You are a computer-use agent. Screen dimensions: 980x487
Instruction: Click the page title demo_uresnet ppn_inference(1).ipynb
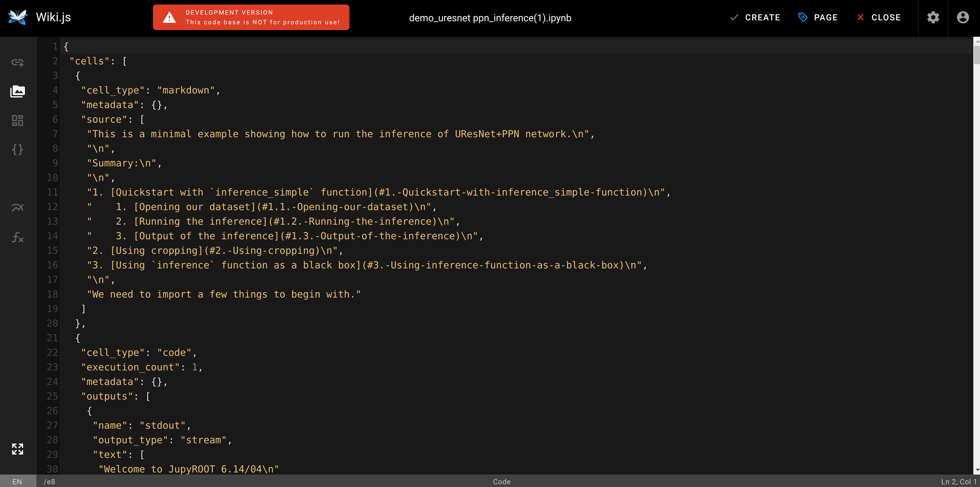point(490,18)
